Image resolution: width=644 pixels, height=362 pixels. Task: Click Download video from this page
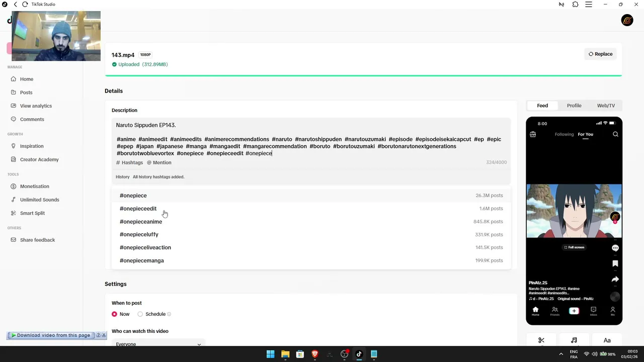tap(50, 335)
